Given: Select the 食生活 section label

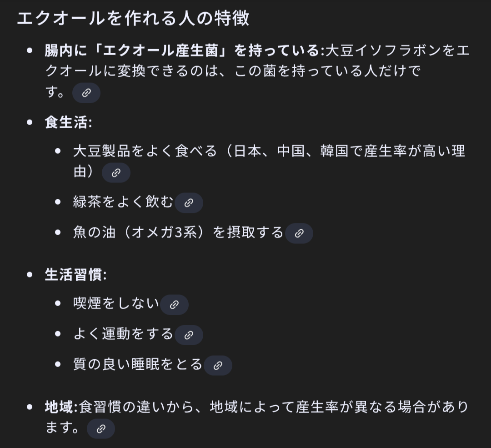Looking at the screenshot, I should click(67, 123).
